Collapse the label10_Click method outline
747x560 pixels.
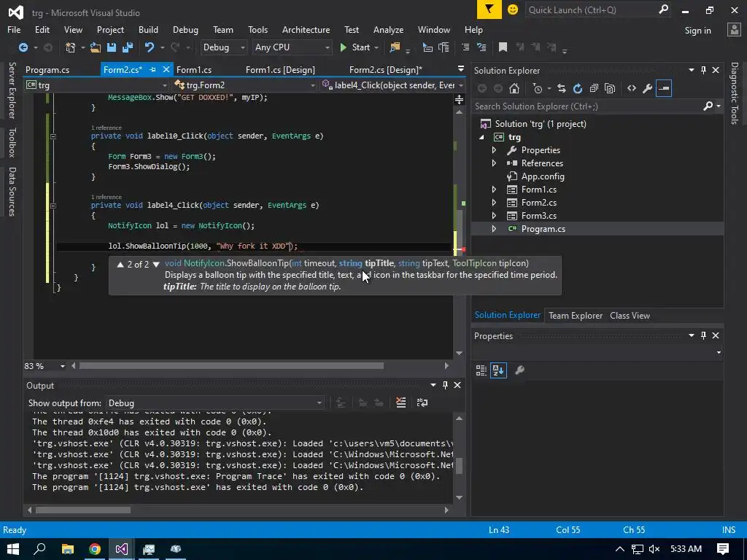click(x=53, y=136)
